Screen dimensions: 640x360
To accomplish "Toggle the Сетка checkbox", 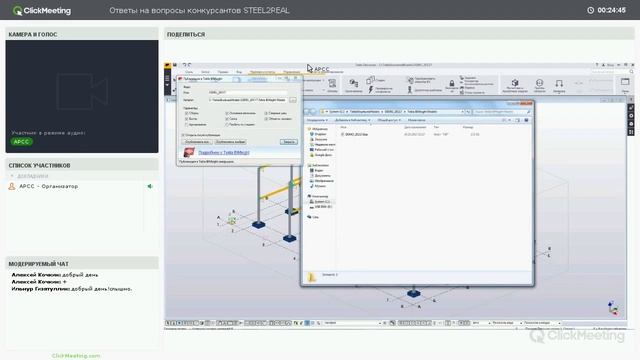I will (x=227, y=119).
